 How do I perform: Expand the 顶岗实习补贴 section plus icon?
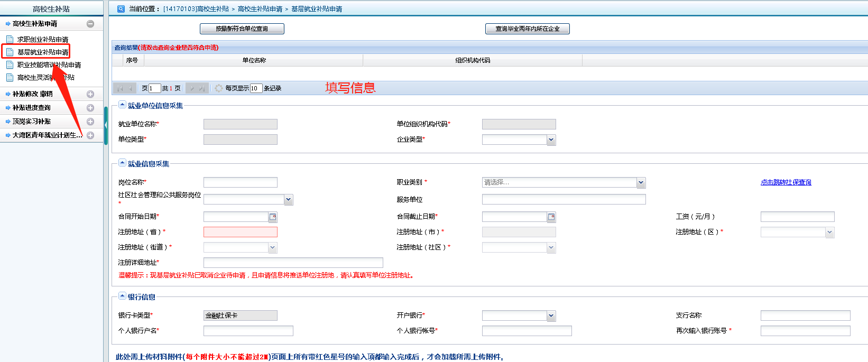(x=90, y=122)
